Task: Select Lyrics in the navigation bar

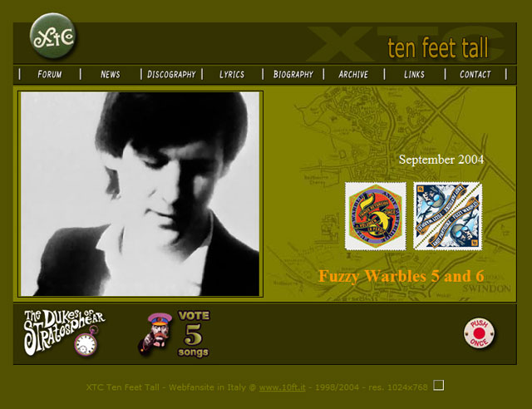Action: pos(232,74)
